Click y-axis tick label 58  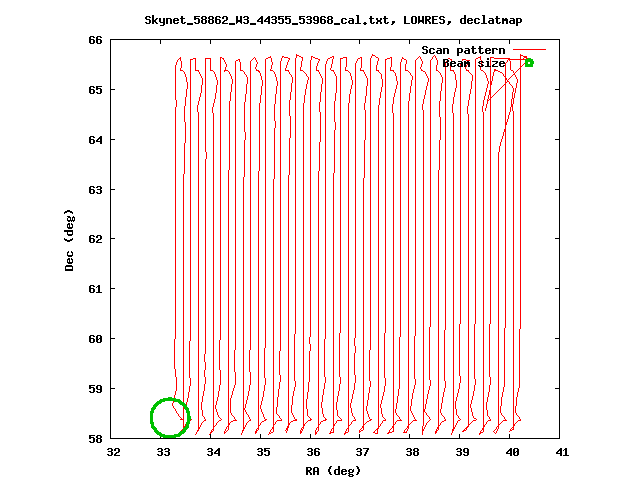point(95,439)
